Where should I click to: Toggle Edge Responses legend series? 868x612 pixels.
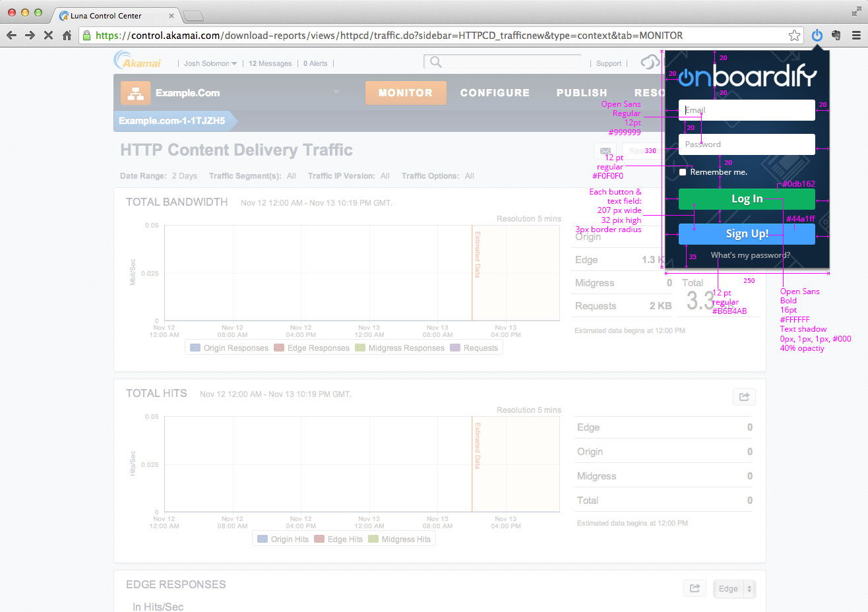(311, 348)
